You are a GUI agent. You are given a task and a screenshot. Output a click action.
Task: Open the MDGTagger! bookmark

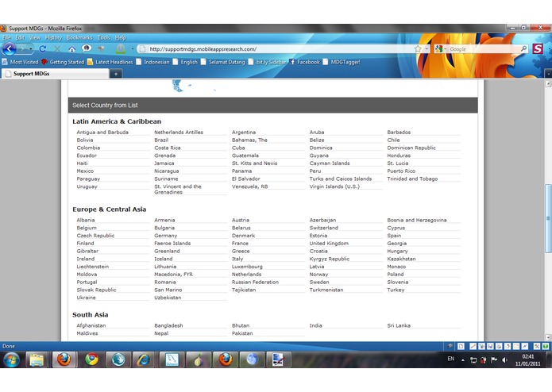click(342, 62)
